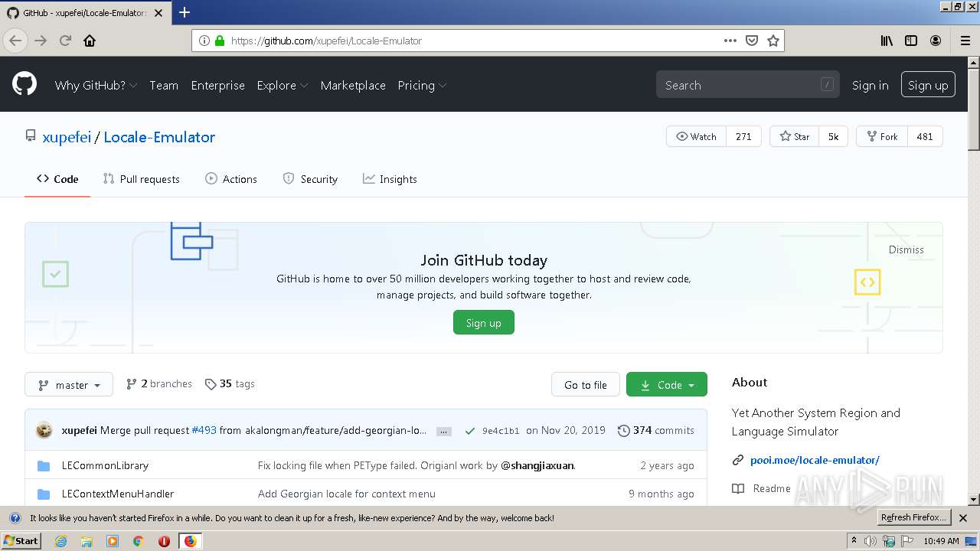Go back with the browser back arrow
The image size is (980, 551).
pyautogui.click(x=15, y=41)
